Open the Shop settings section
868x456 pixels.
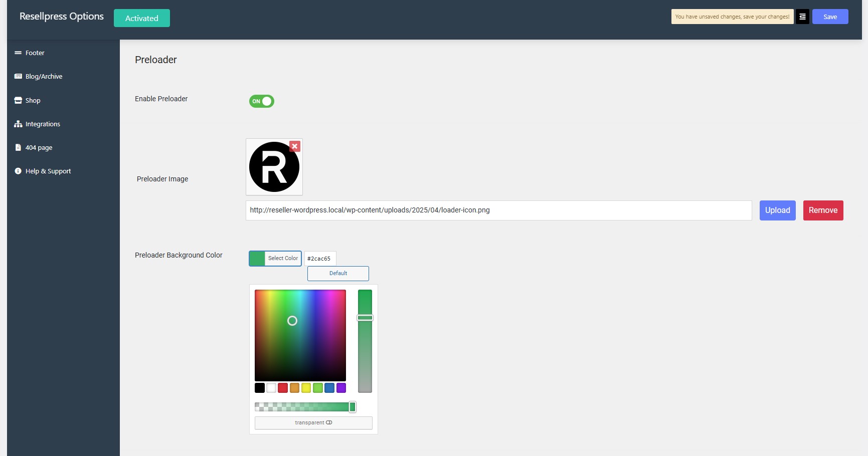pyautogui.click(x=33, y=100)
